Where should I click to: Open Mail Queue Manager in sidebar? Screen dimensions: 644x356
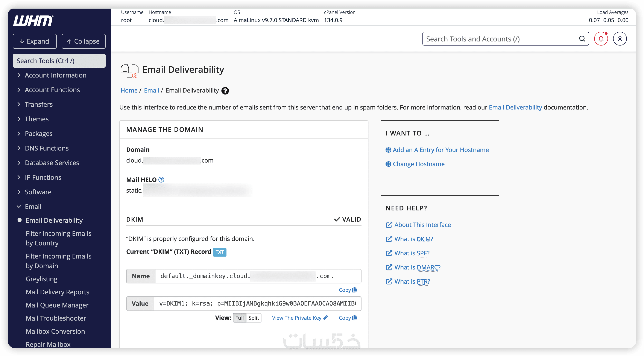(57, 305)
